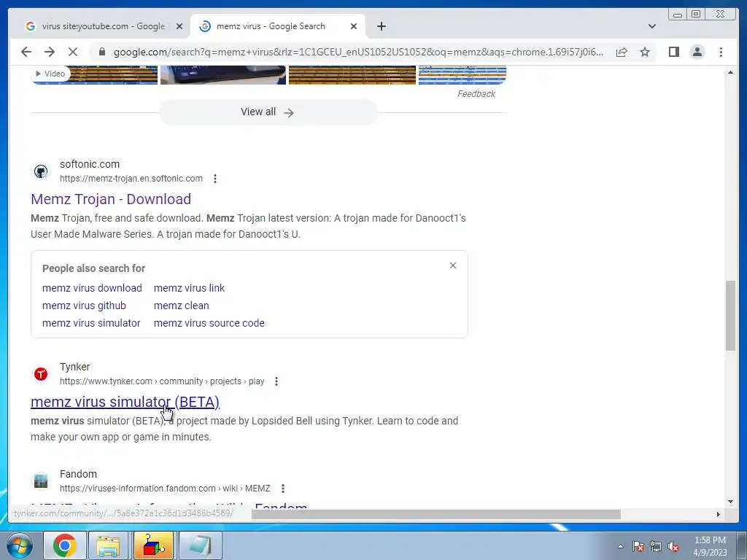Screen dimensions: 747x560
Task: Open Chrome from the taskbar
Action: tap(65, 545)
